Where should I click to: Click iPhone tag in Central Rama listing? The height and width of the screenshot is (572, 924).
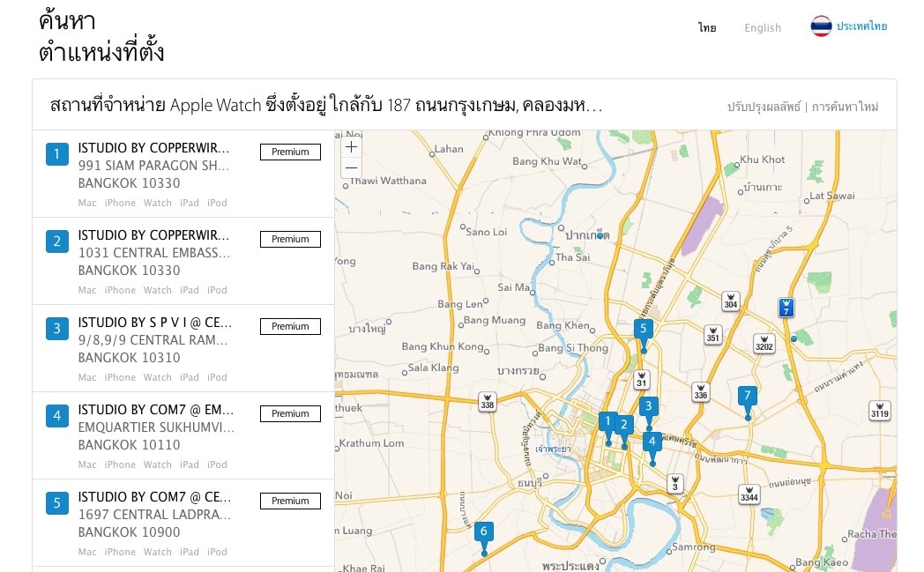click(x=120, y=377)
